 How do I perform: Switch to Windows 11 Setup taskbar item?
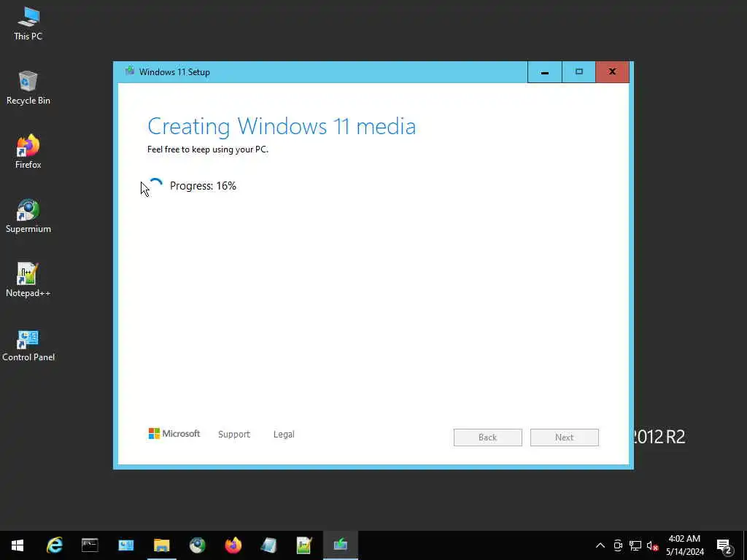coord(340,545)
